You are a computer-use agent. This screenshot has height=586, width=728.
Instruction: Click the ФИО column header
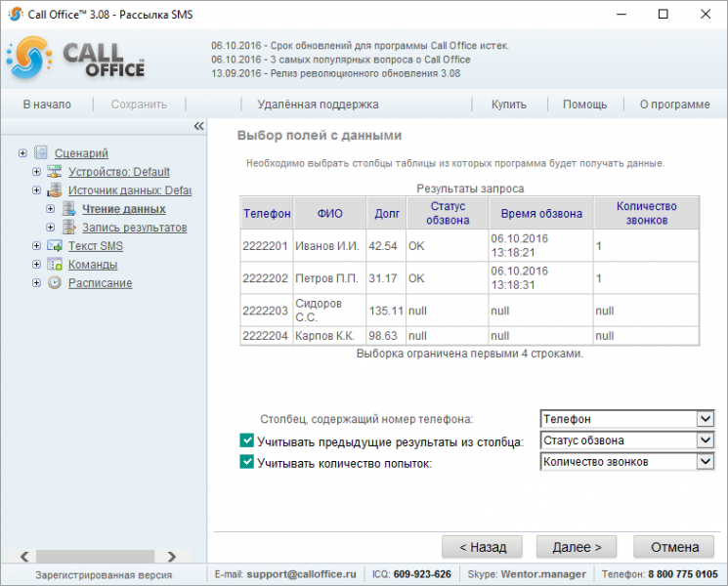click(x=329, y=213)
